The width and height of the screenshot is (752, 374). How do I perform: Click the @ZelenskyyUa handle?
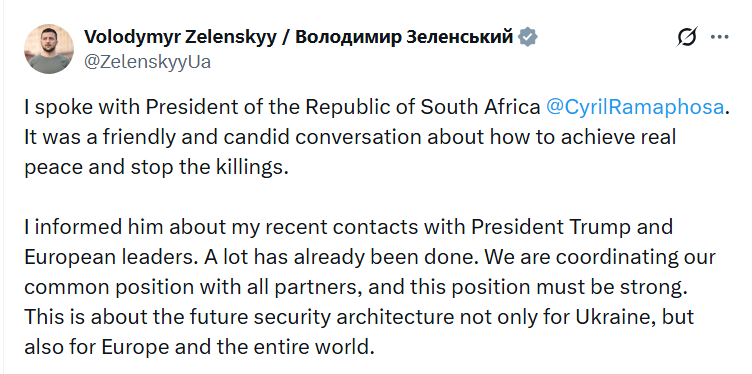147,62
